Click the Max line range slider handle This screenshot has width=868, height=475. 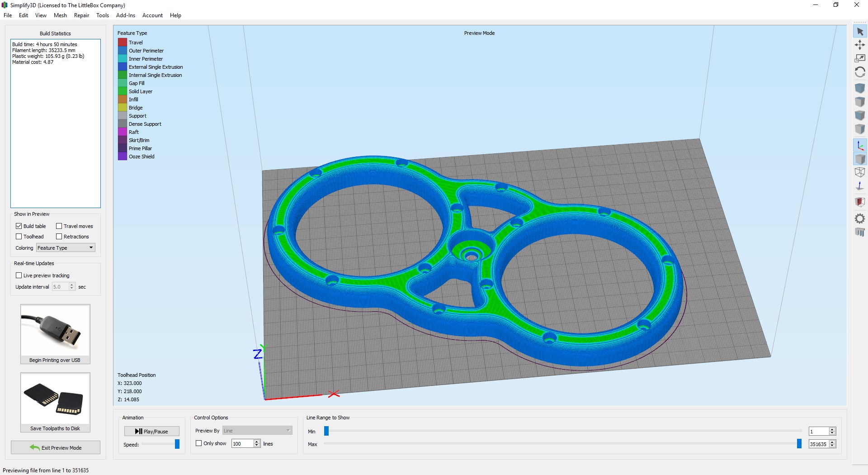point(799,444)
